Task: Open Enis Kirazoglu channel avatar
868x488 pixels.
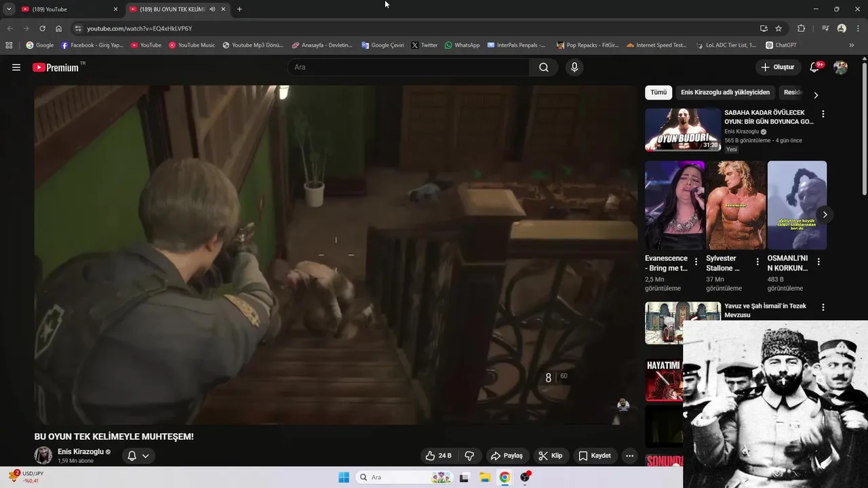Action: coord(43,455)
